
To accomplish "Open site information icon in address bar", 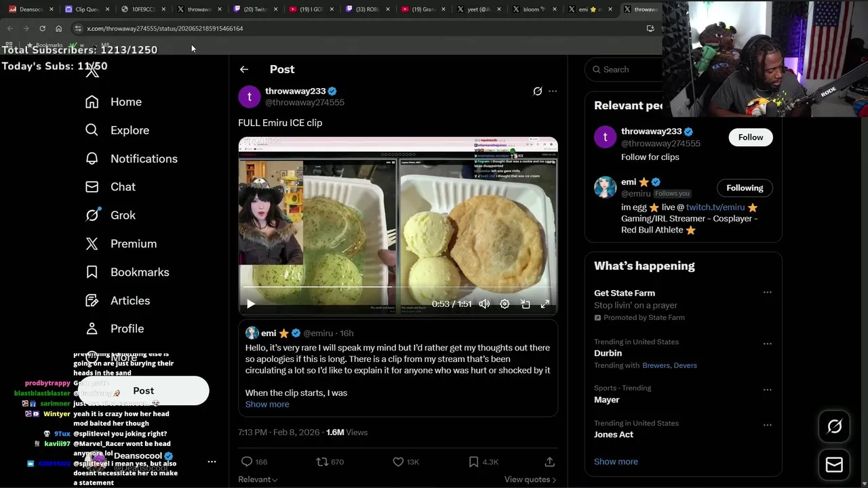I will click(78, 28).
